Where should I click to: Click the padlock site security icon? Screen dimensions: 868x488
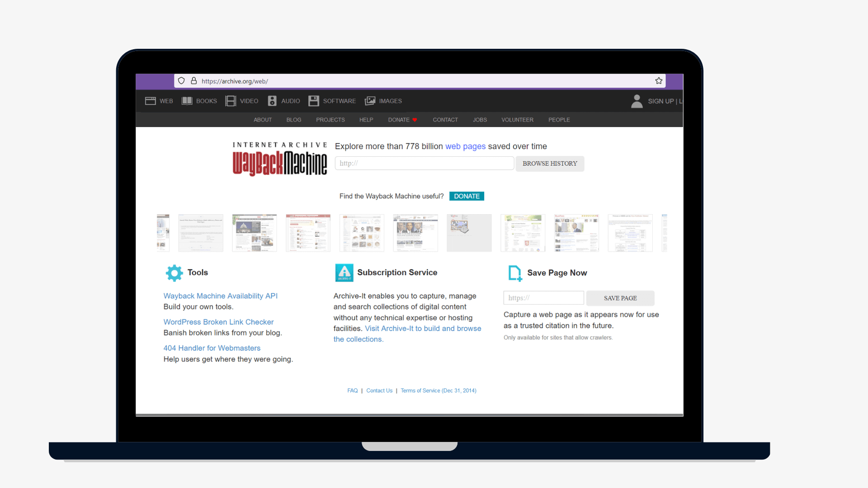[193, 80]
